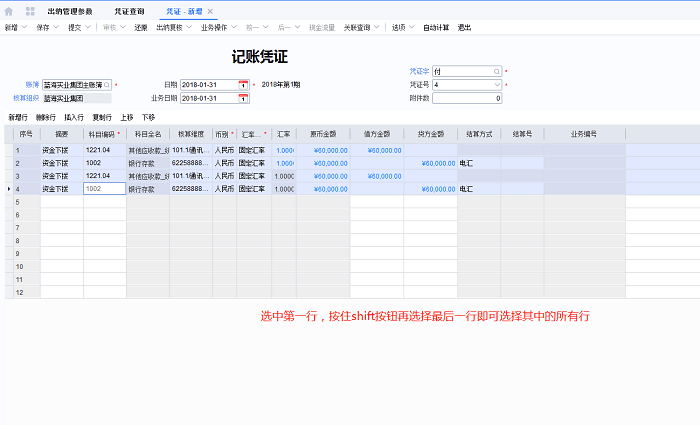Click the empty 摘要 cell in row 5
The height and width of the screenshot is (425, 700).
pos(62,202)
